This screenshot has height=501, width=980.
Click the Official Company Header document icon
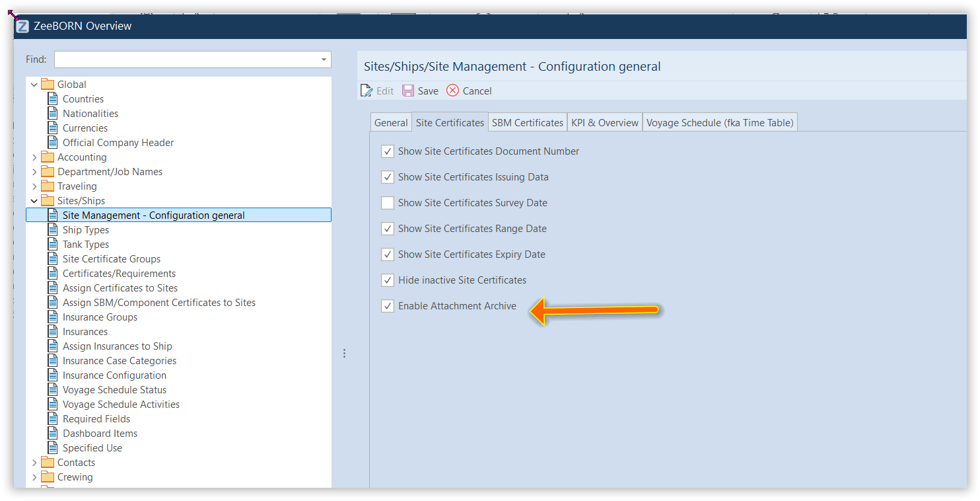tap(53, 143)
